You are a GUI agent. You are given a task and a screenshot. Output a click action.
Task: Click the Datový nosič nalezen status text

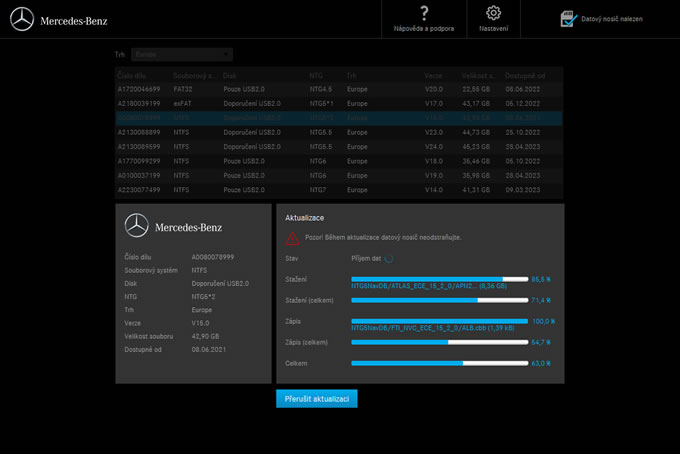click(x=612, y=19)
